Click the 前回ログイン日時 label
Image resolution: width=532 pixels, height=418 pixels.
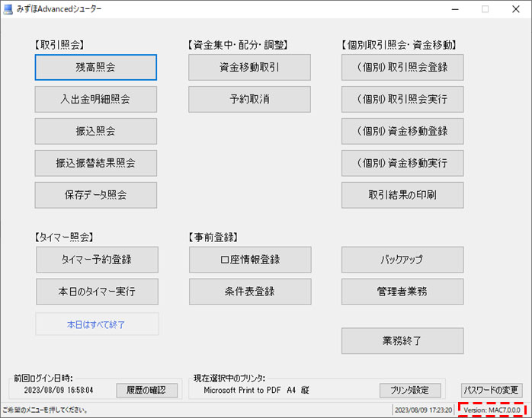tap(43, 378)
